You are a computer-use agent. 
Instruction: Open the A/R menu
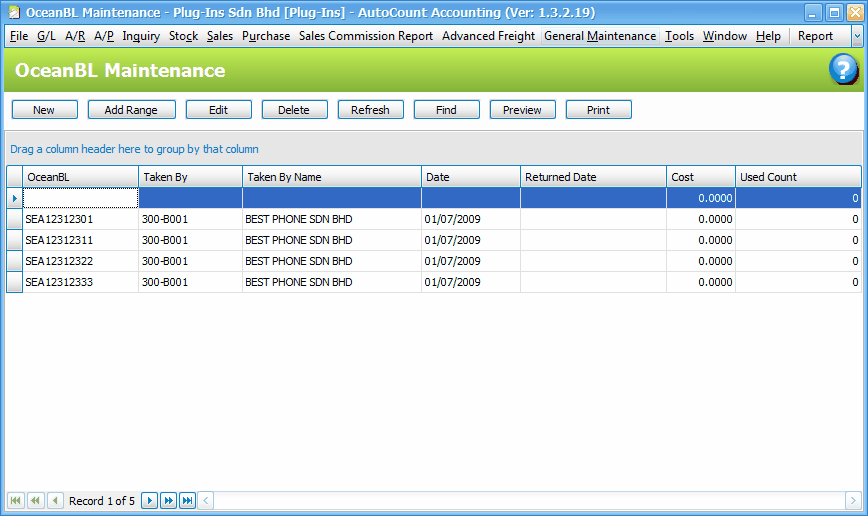(x=75, y=36)
